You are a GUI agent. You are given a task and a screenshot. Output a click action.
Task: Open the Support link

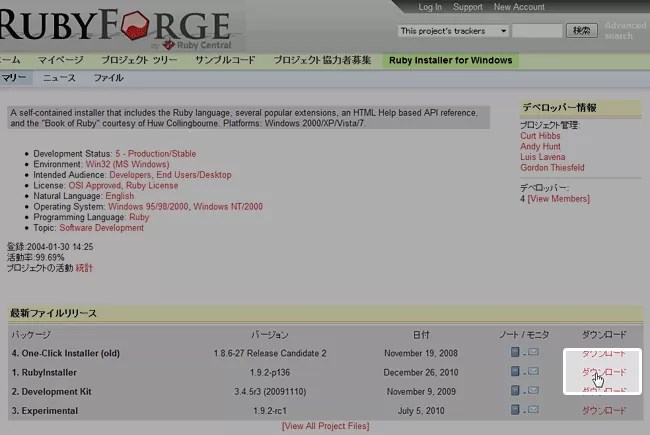[x=468, y=7]
